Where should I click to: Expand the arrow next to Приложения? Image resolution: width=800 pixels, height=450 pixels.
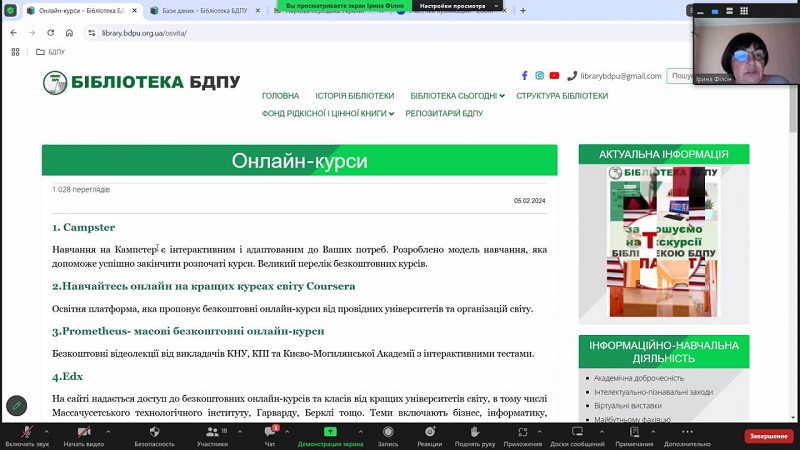539,432
